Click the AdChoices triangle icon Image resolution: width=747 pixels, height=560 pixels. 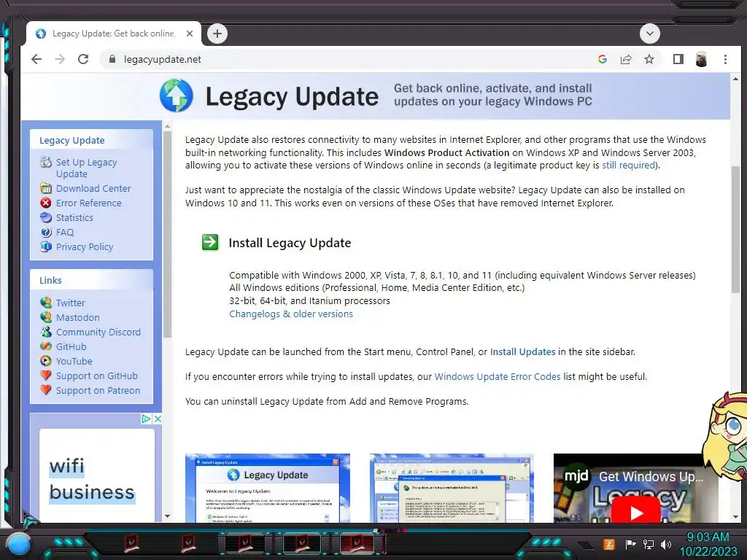tap(146, 419)
